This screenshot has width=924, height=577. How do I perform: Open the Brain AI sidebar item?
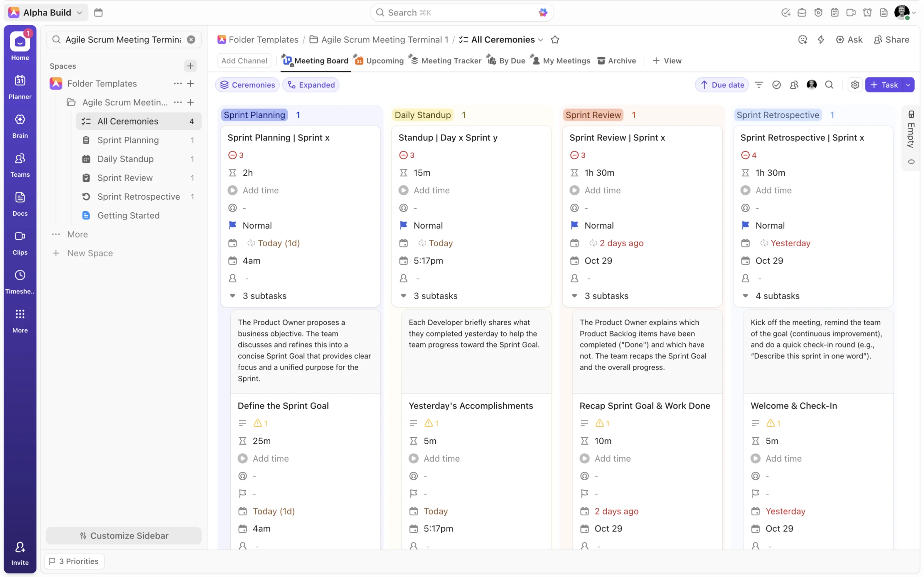(20, 125)
